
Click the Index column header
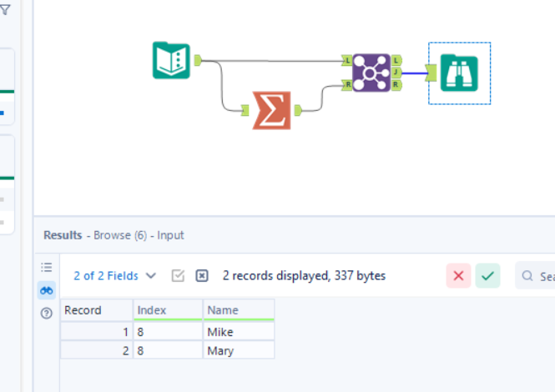tap(168, 310)
